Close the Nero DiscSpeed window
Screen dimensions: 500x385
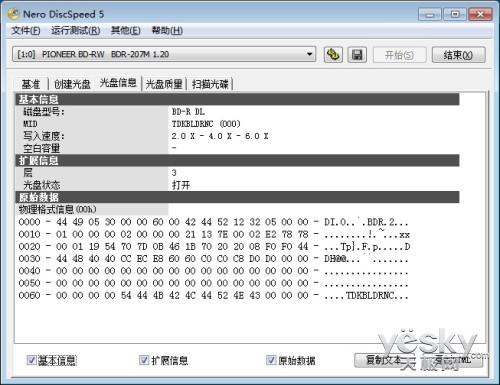[480, 14]
